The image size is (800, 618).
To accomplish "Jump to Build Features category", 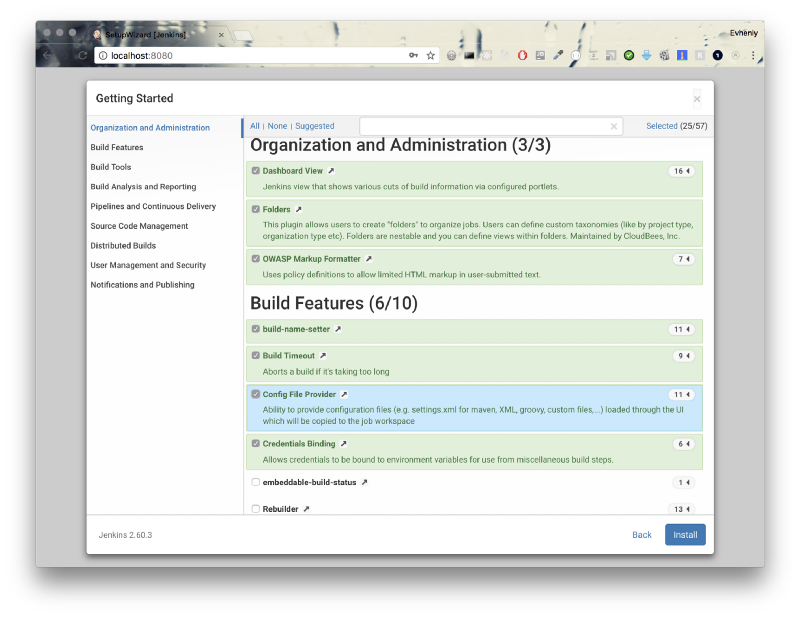I will pos(117,147).
